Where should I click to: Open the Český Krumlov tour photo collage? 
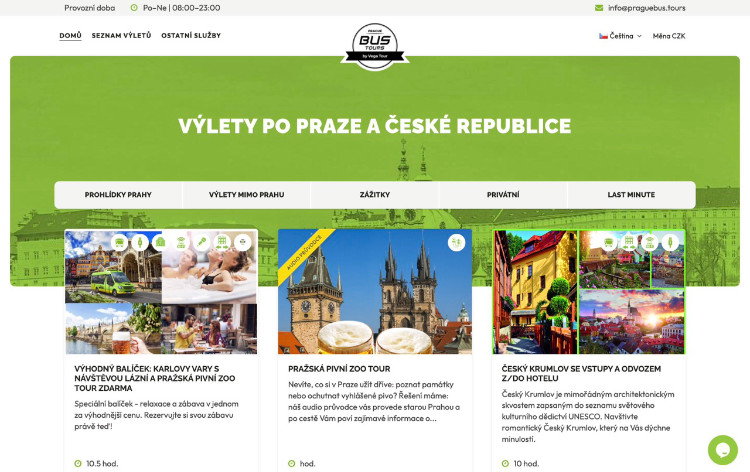tap(589, 292)
